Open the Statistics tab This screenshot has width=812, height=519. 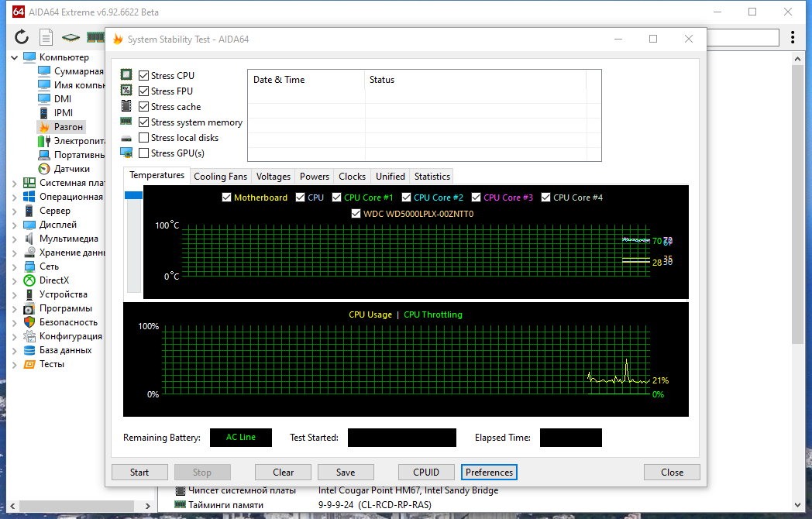(432, 177)
